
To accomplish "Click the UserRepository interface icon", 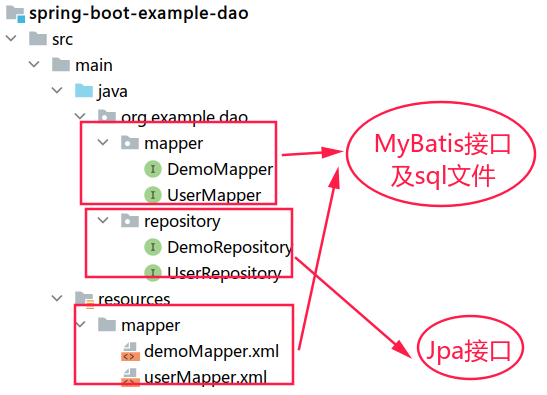I will 153,273.
